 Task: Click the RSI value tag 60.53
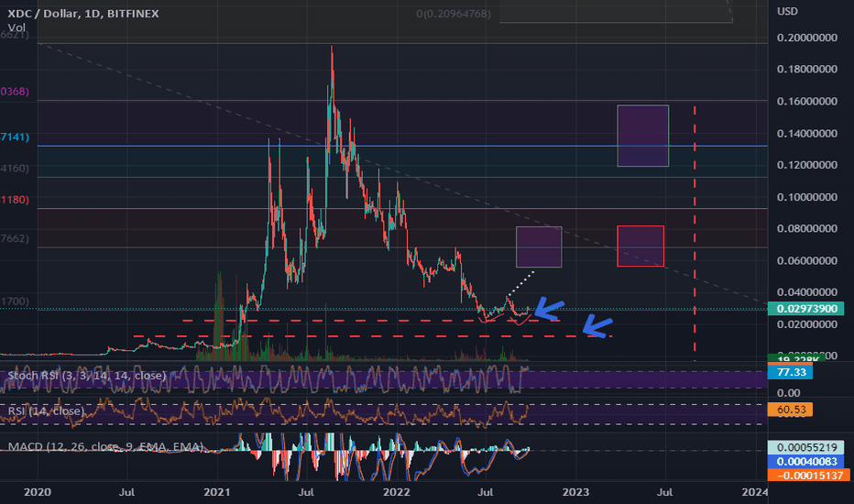[x=790, y=410]
